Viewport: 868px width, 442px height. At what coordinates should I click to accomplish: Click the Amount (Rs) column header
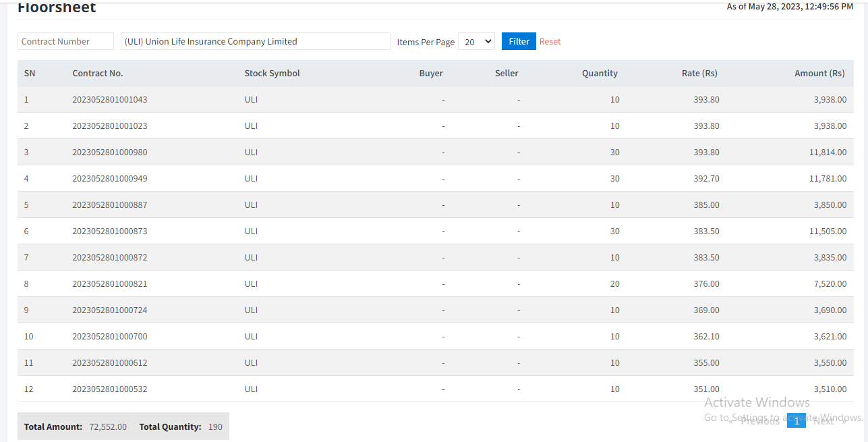[x=819, y=73]
